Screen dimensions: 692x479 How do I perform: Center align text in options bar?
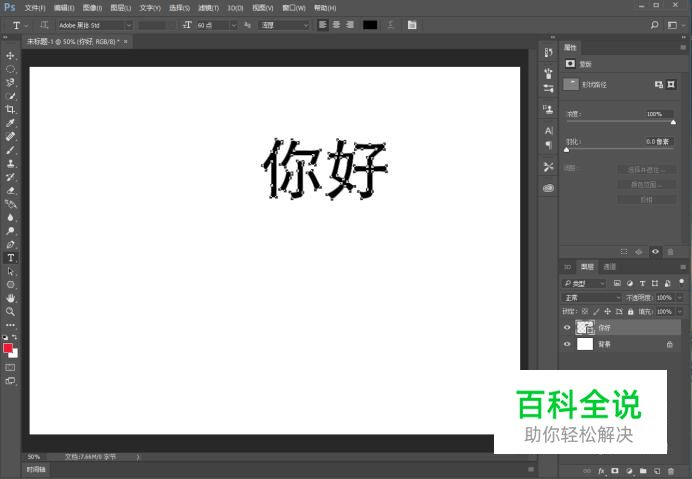[337, 25]
